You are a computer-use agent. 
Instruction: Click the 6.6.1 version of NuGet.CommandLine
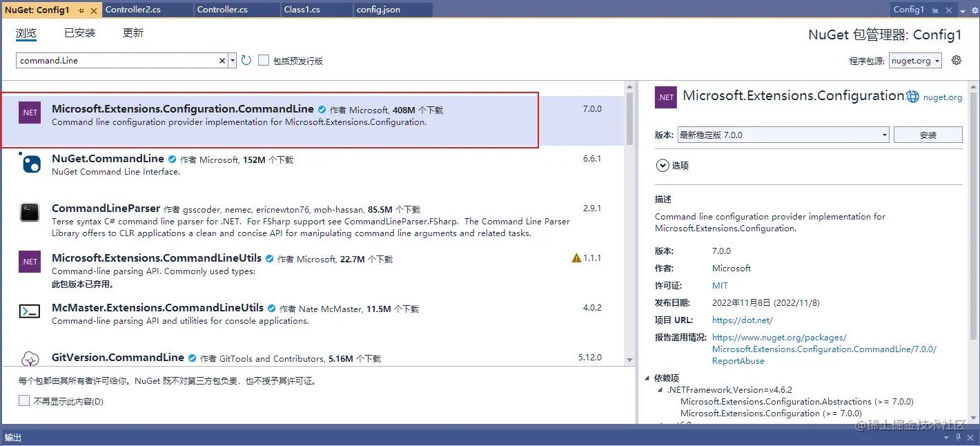click(592, 159)
